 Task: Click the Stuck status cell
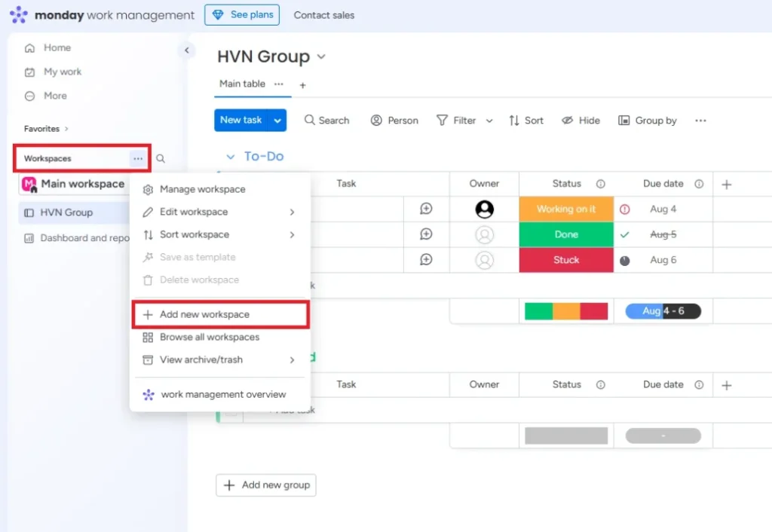coord(566,260)
